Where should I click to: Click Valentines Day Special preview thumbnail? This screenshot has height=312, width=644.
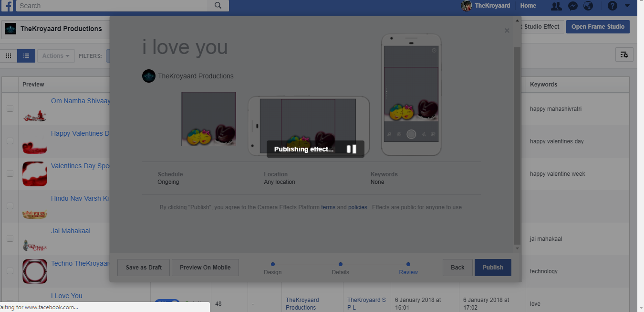pyautogui.click(x=35, y=174)
